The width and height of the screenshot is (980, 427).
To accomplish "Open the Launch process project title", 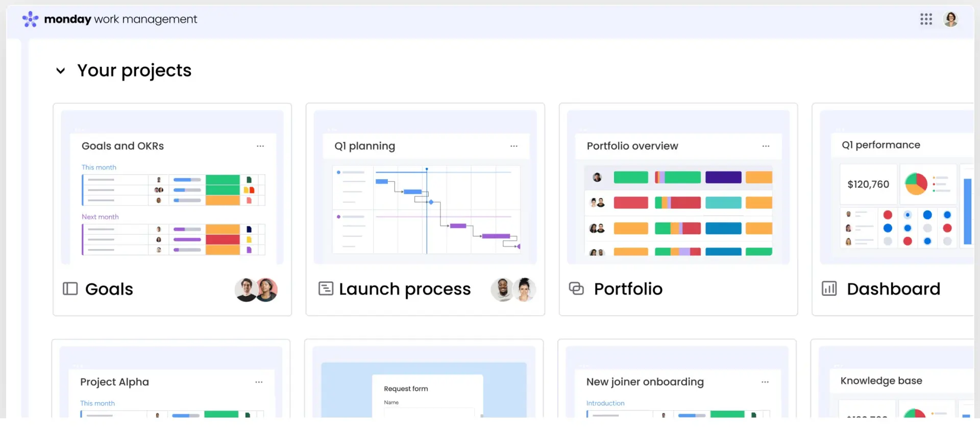I will point(405,289).
